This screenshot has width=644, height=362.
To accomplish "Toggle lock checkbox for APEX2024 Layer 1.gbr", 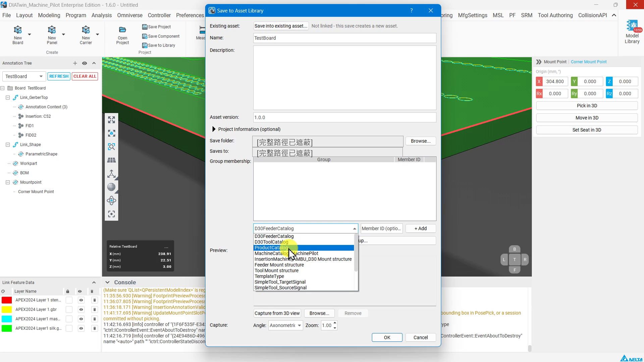I will 69,309.
